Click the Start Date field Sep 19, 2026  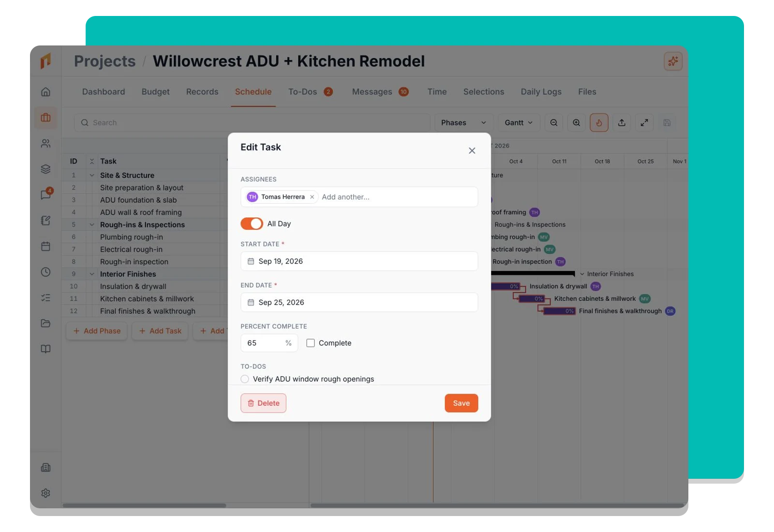click(359, 261)
